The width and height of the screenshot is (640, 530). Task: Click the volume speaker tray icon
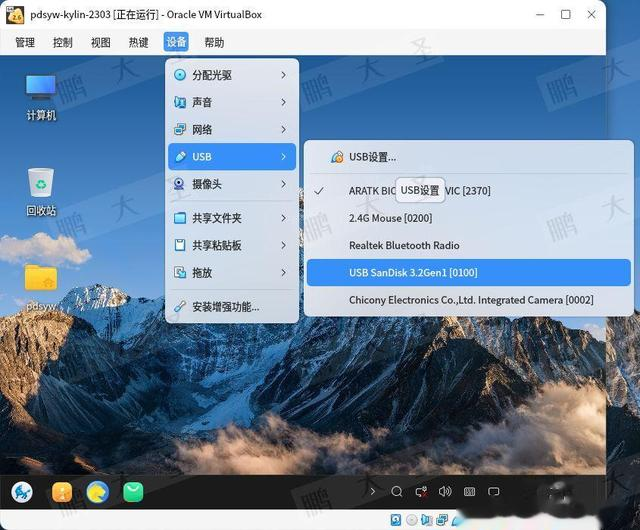click(445, 491)
